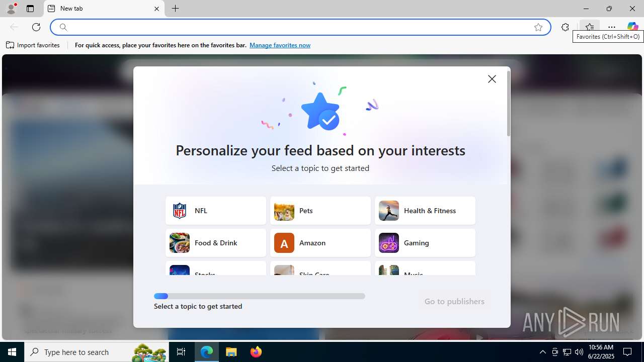Open the tab actions menu icon
This screenshot has height=362, width=644.
point(30,9)
